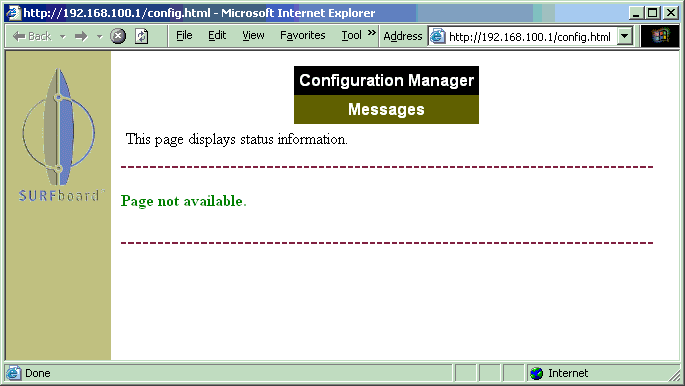This screenshot has height=386, width=685.
Task: Click the "Page not available." message
Action: (x=183, y=201)
